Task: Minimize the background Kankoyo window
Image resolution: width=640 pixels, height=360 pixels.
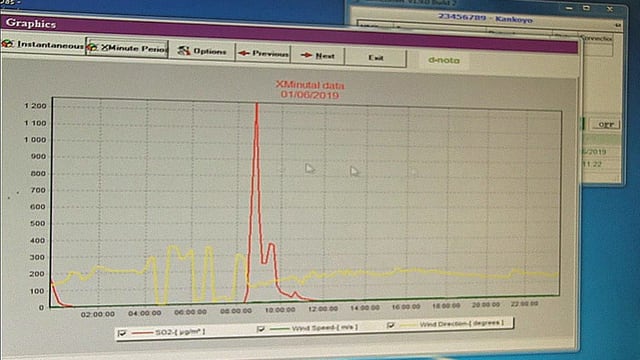Action: point(569,8)
